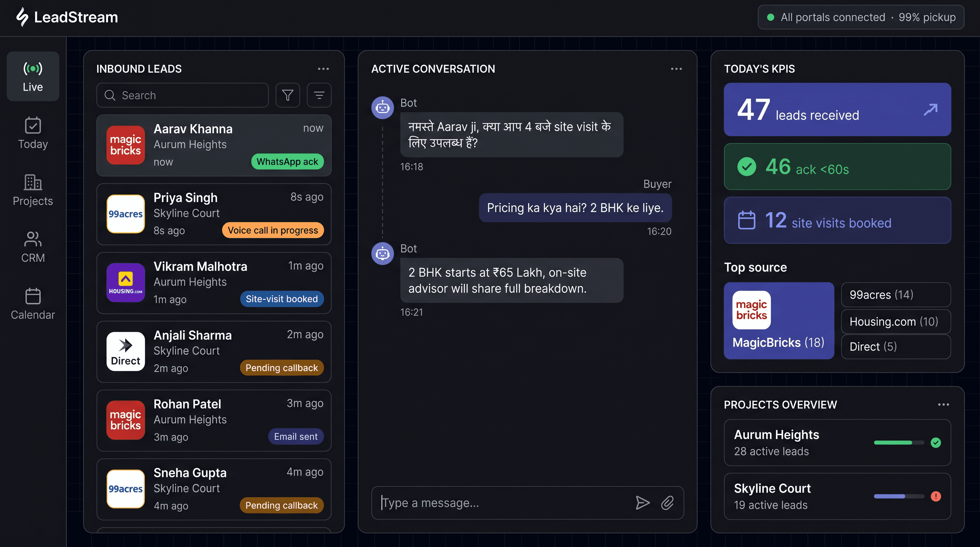Click the first Bot avatar icon

382,108
